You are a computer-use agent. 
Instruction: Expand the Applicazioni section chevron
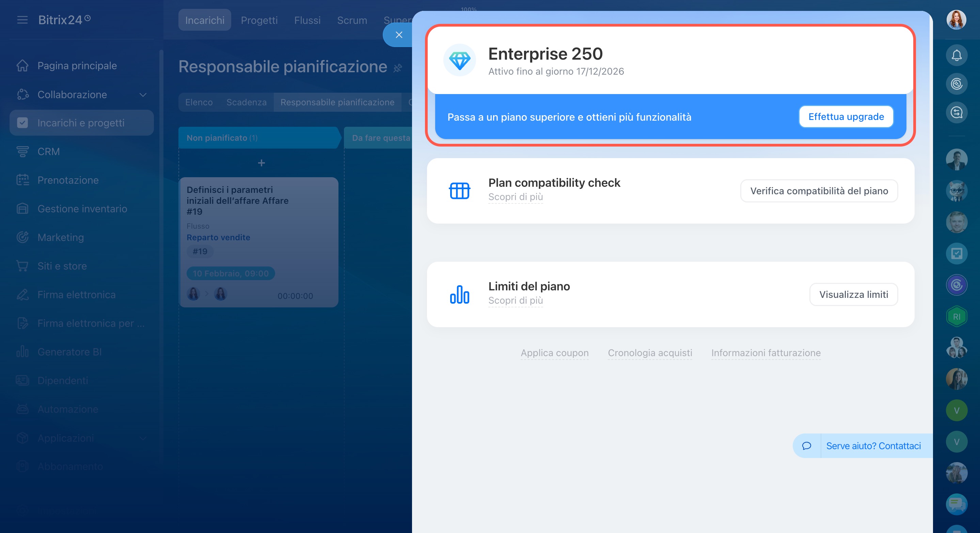coord(143,438)
